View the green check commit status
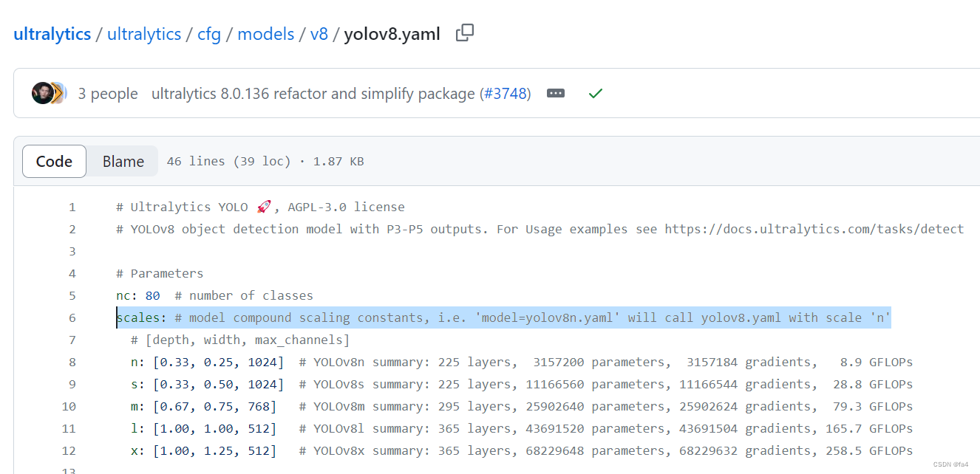This screenshot has height=474, width=980. point(595,93)
